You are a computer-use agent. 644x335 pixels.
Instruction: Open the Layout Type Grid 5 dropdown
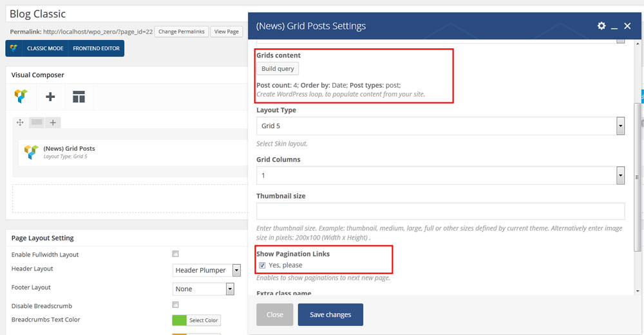(440, 126)
